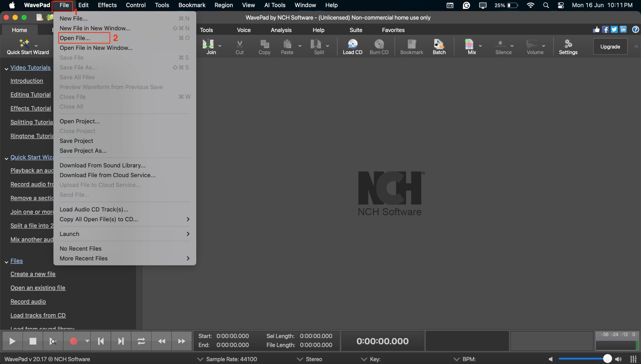This screenshot has width=641, height=364.
Task: Expand the toolbar overflow chevrons
Action: (x=636, y=46)
